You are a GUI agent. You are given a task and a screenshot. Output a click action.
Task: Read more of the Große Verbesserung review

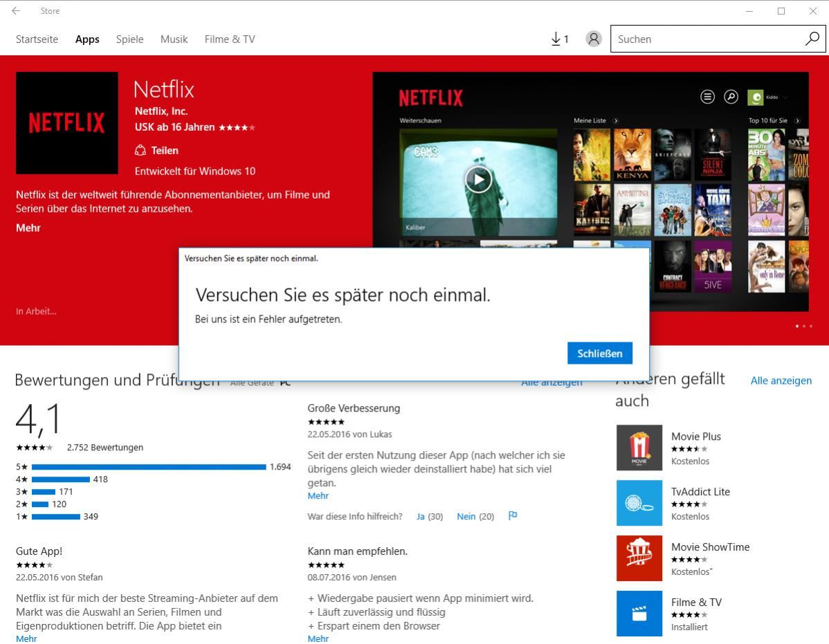[x=318, y=495]
